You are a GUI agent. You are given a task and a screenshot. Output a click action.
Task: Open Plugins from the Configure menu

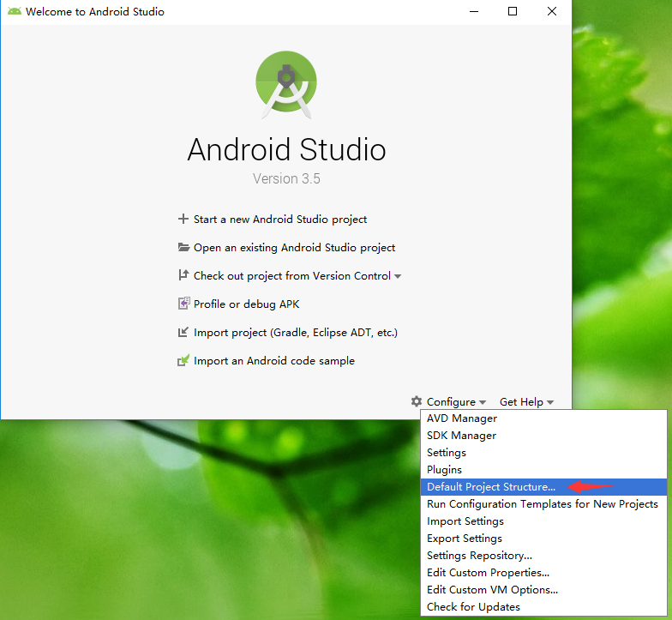[x=543, y=470]
